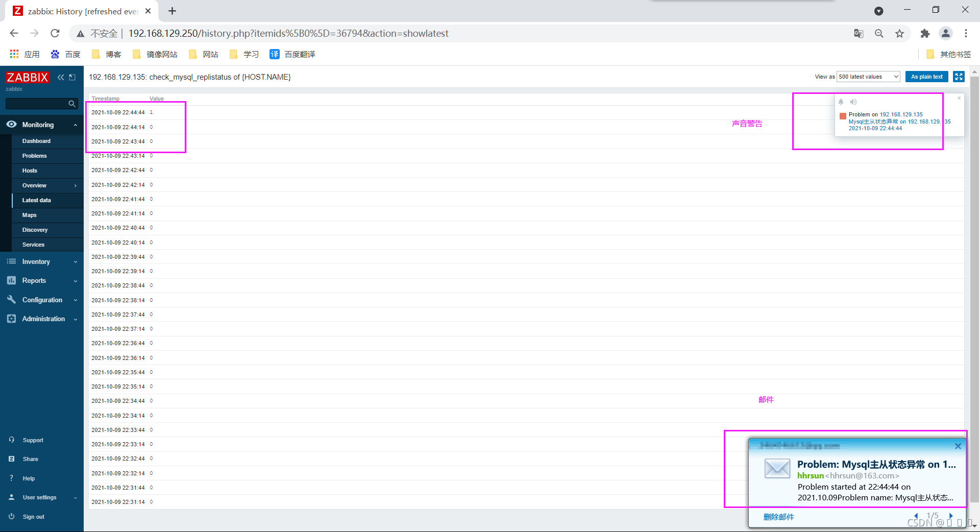Open the Hosts menu item

click(x=30, y=171)
